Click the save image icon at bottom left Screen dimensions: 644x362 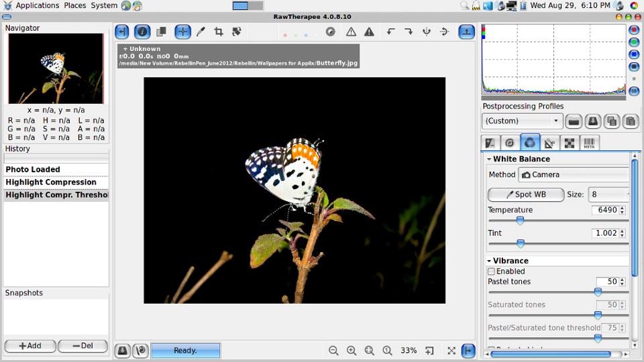(x=122, y=351)
